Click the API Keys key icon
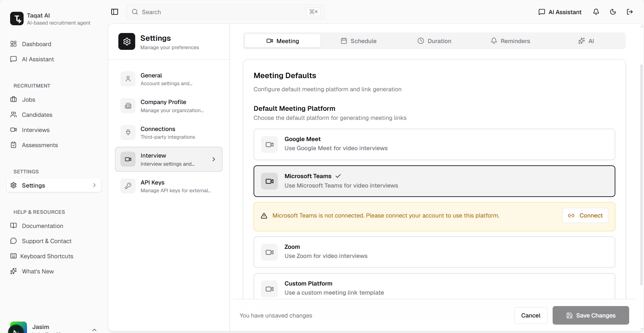This screenshot has width=644, height=333. coord(128,186)
